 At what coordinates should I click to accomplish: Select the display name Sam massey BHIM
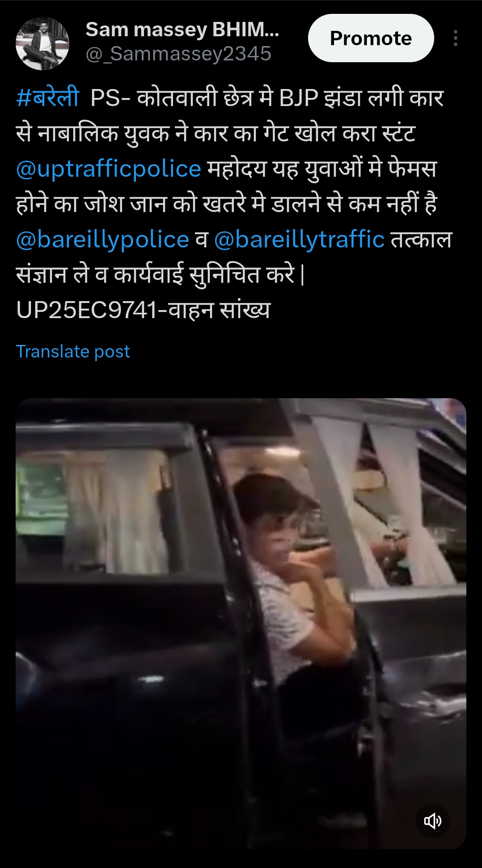coord(182,30)
